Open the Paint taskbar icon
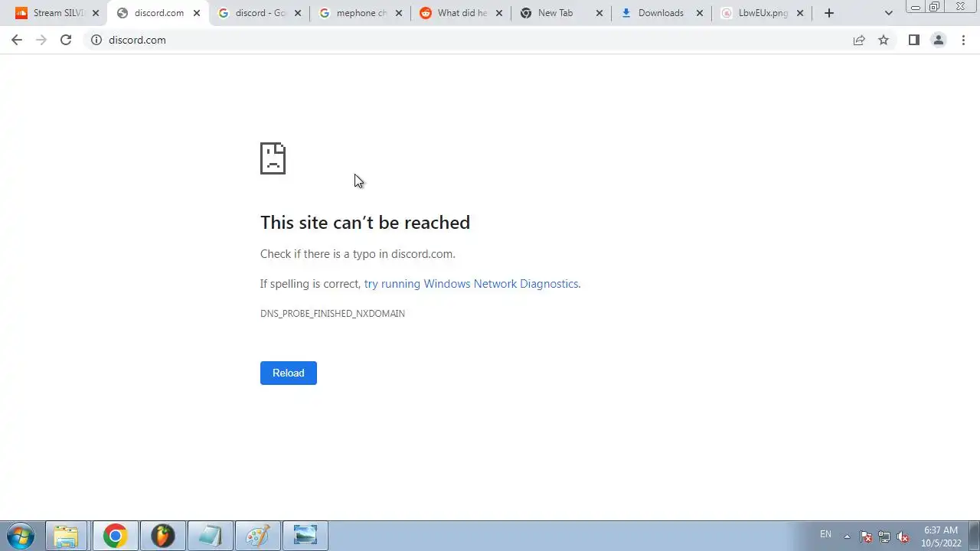Screen dimensions: 980x551 tap(257, 536)
